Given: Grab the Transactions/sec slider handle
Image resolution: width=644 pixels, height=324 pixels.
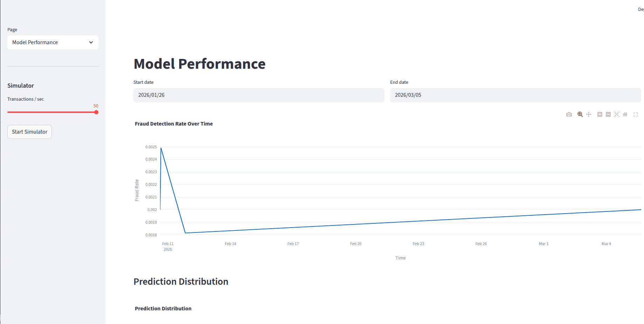Looking at the screenshot, I should coord(96,112).
